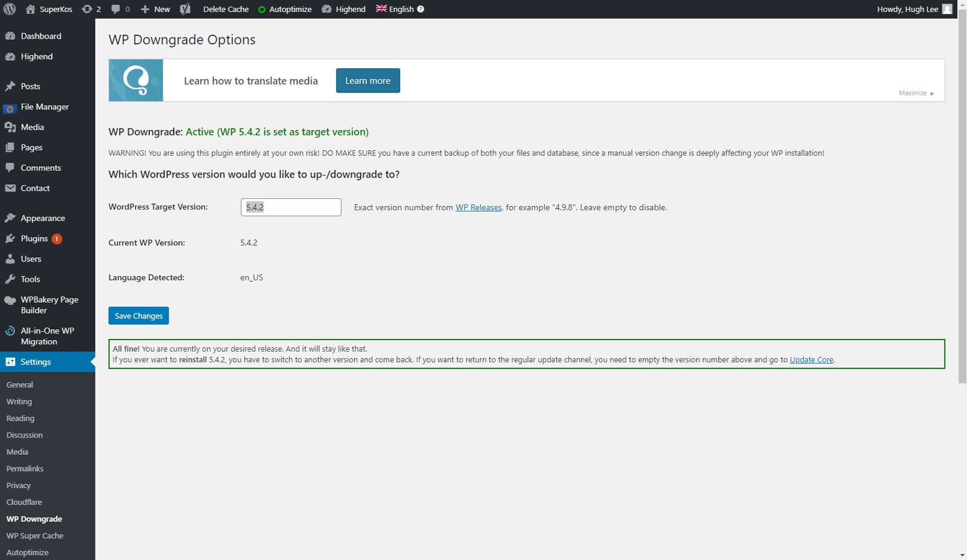Viewport: 967px width, 560px height.
Task: Click the current version value 5.4.2
Action: 249,243
